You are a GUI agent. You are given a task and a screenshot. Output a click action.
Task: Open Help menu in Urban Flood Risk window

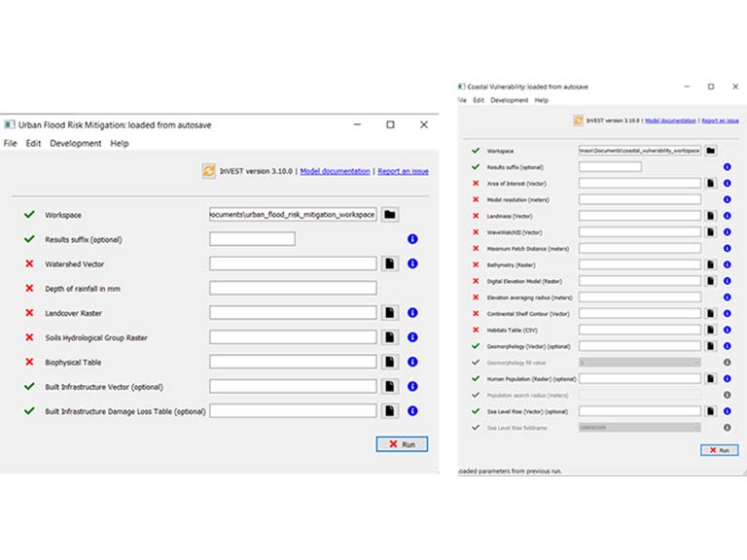pyautogui.click(x=120, y=143)
